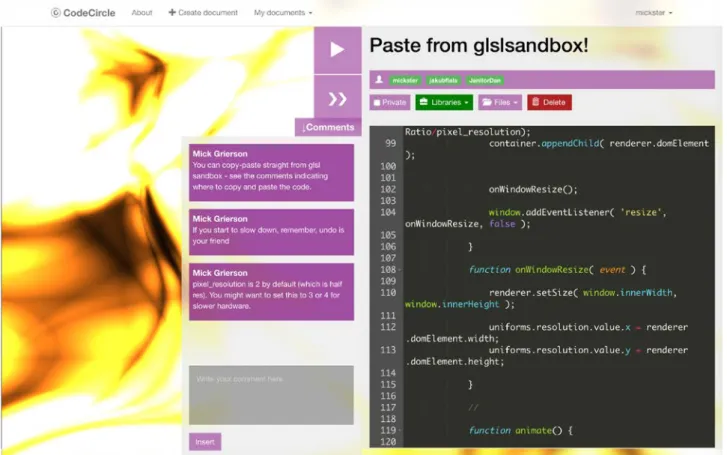Open the Files dropdown
Image resolution: width=727 pixels, height=455 pixels.
[x=500, y=102]
